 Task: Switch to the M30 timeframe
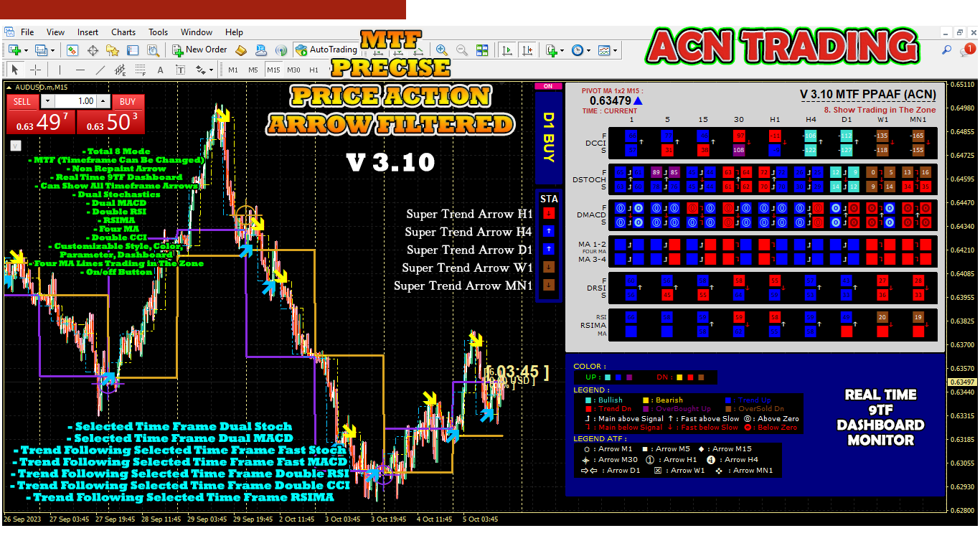tap(293, 70)
